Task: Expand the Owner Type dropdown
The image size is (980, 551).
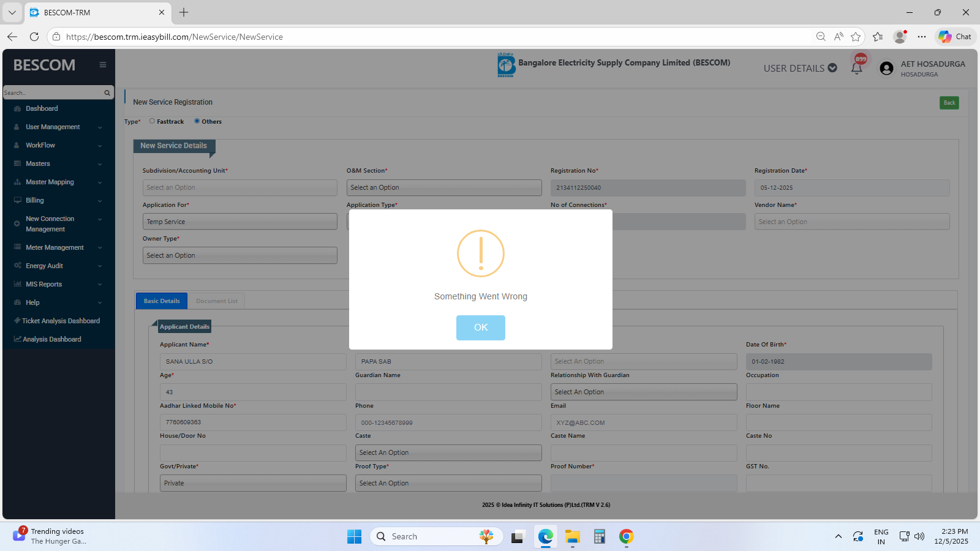Action: tap(239, 255)
